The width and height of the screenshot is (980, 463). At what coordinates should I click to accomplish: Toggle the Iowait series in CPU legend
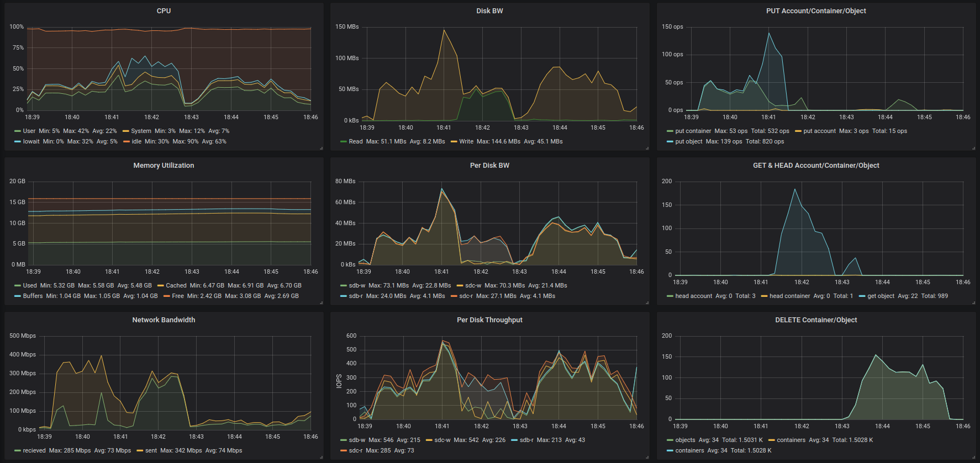click(x=31, y=141)
